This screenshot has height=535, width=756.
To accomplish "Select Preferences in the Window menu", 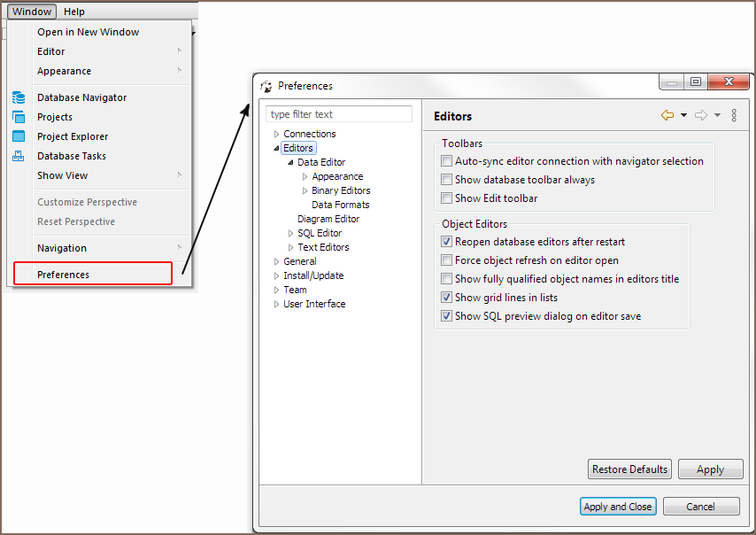I will point(63,275).
